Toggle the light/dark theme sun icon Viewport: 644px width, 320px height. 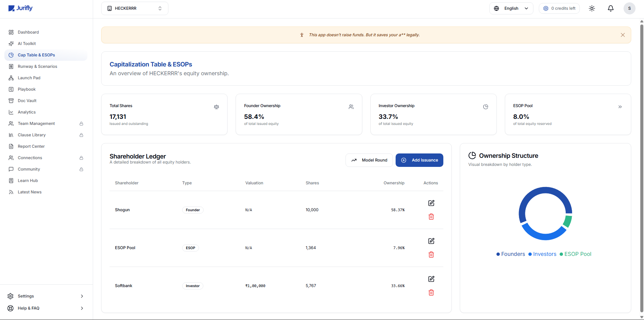[x=592, y=8]
